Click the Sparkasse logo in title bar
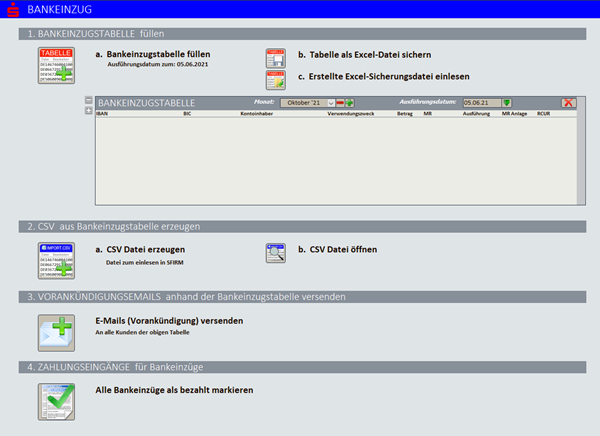Viewport: 600px width, 436px height. pyautogui.click(x=12, y=9)
